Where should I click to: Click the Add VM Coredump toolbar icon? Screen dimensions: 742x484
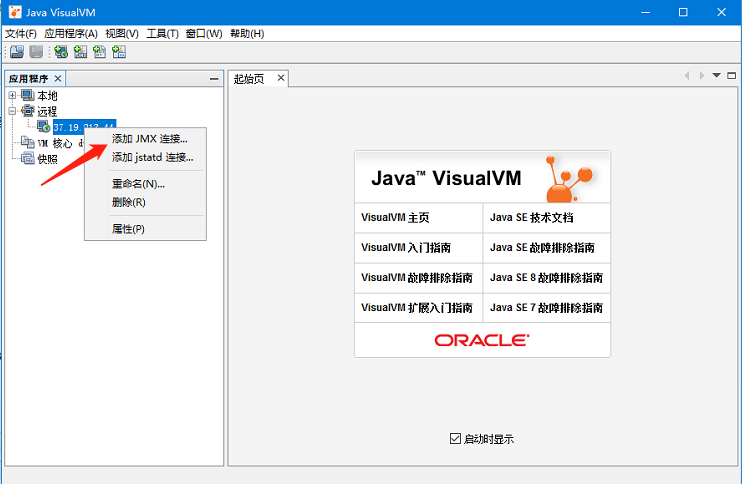point(99,52)
